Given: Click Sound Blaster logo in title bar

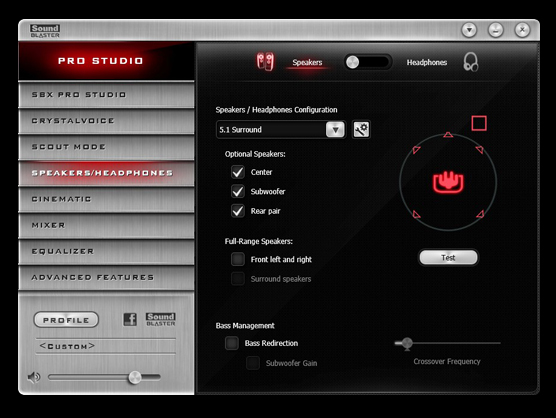Looking at the screenshot, I should (x=45, y=31).
